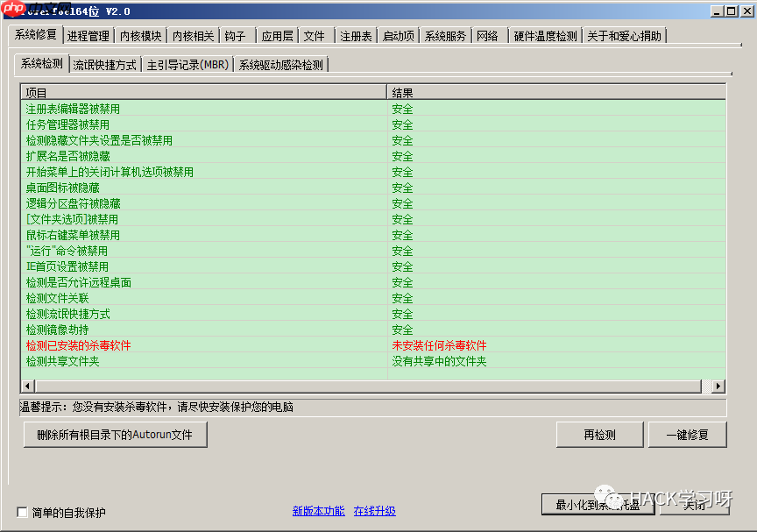Click 删除所有根目录下的Autorun文件 button
The height and width of the screenshot is (532, 757).
coord(114,434)
